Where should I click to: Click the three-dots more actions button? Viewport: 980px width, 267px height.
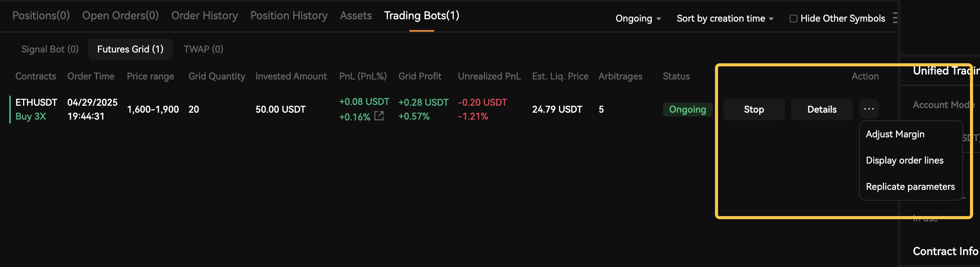coord(869,109)
